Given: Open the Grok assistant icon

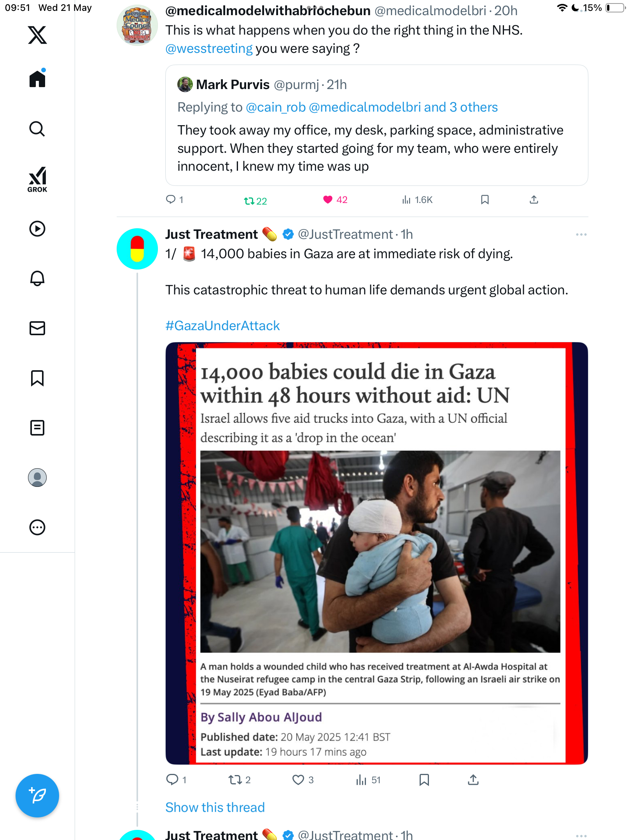Looking at the screenshot, I should click(x=37, y=180).
